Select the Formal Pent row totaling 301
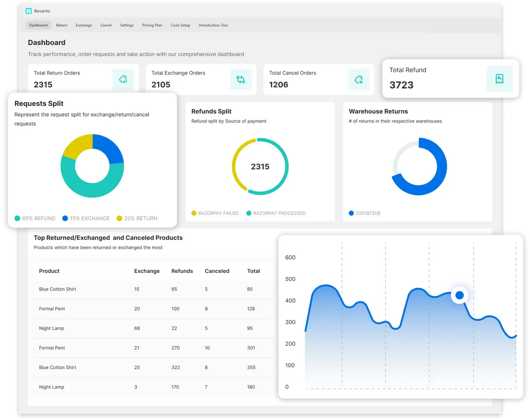 point(153,348)
